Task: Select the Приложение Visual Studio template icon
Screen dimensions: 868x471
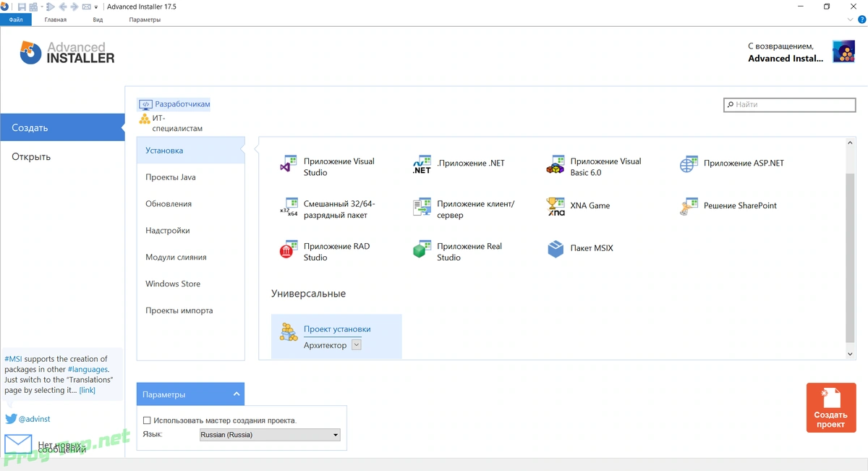Action: [289, 165]
